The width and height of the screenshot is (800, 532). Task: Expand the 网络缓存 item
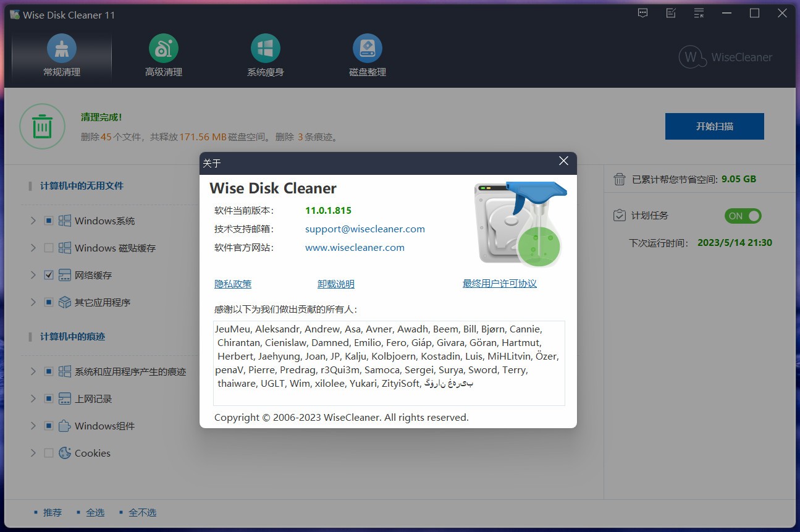click(x=33, y=275)
